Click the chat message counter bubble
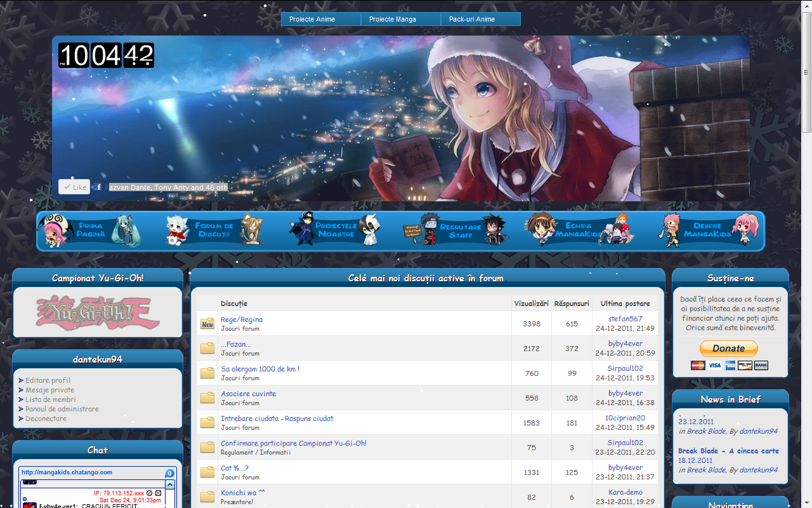 point(169,473)
